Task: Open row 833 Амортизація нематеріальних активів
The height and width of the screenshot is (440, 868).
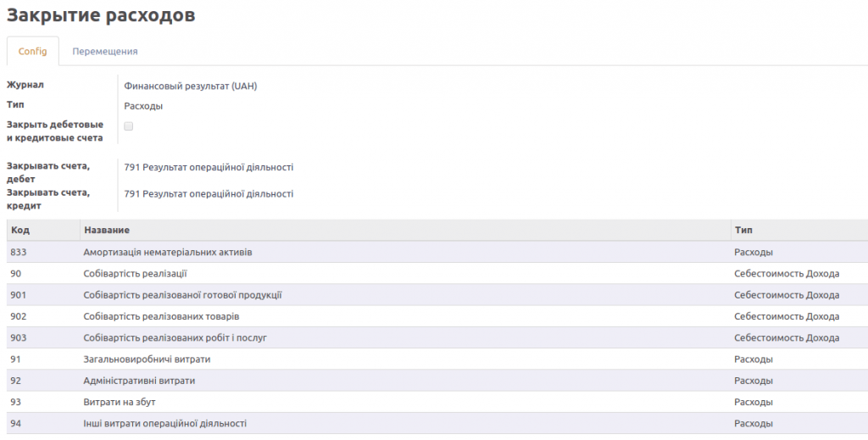Action: pos(437,253)
